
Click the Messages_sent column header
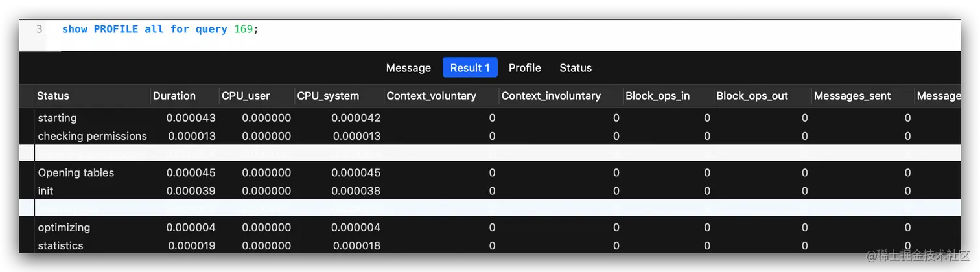click(852, 96)
